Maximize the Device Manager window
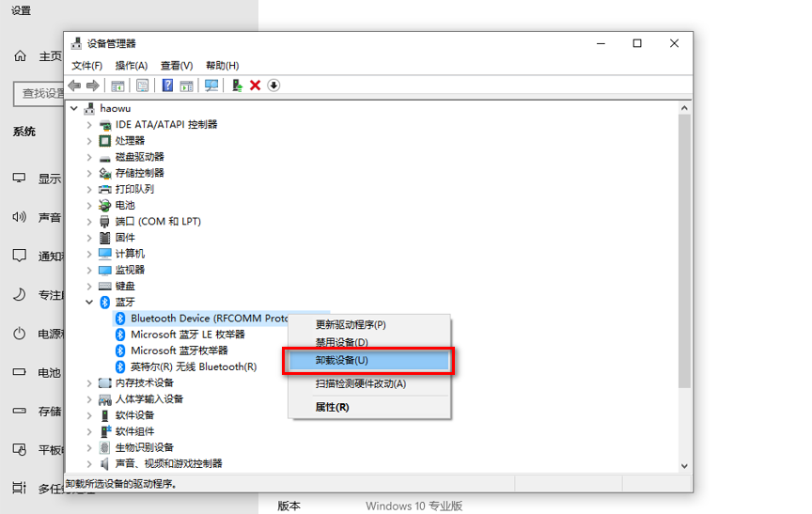Image resolution: width=812 pixels, height=514 pixels. coord(637,43)
